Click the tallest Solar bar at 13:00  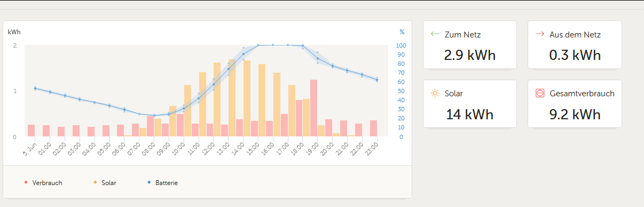[232, 98]
